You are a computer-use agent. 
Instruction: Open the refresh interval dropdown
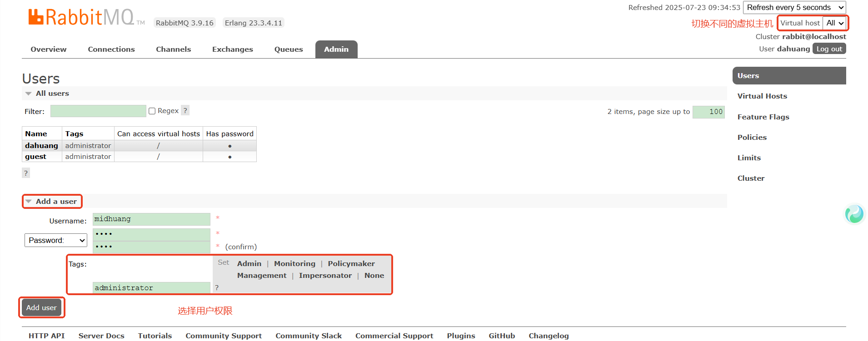pyautogui.click(x=794, y=7)
